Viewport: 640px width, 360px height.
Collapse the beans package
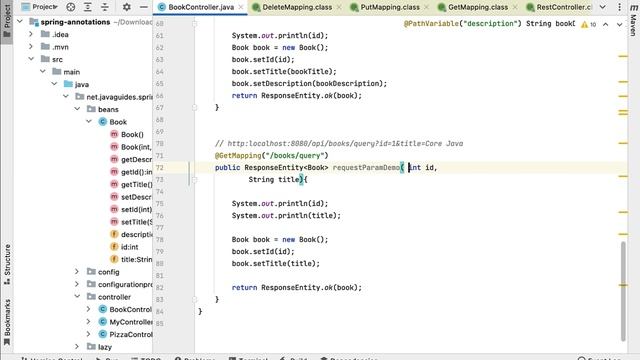click(77, 109)
